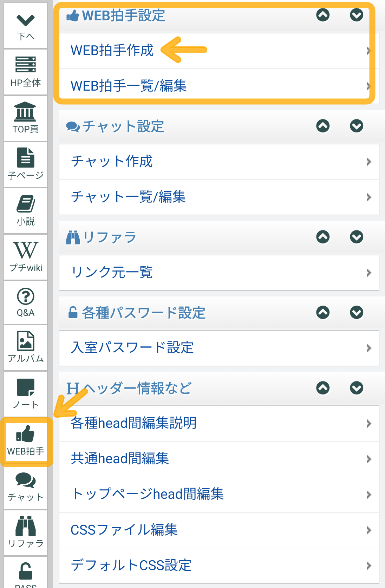Image resolution: width=385 pixels, height=588 pixels.
Task: Expand the リファラ section with down chevron
Action: tap(357, 237)
